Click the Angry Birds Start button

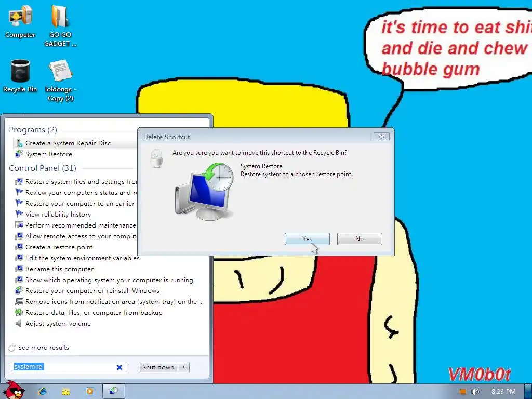coord(14,390)
